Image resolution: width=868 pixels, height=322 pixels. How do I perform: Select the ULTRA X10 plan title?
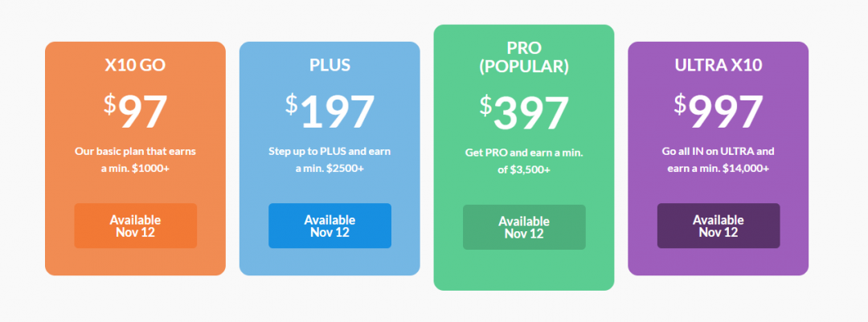719,66
